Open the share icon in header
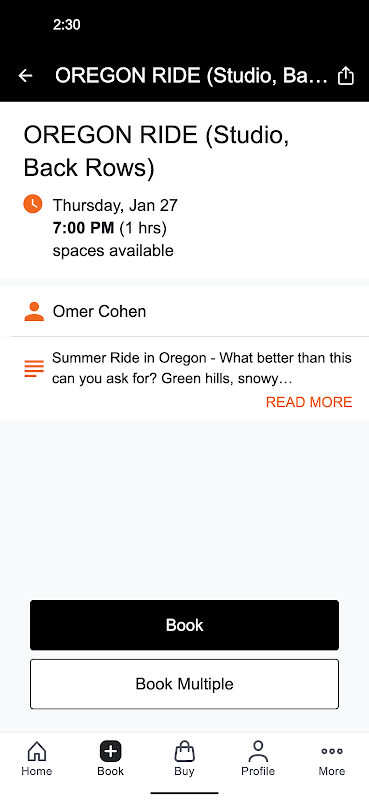 pyautogui.click(x=346, y=76)
